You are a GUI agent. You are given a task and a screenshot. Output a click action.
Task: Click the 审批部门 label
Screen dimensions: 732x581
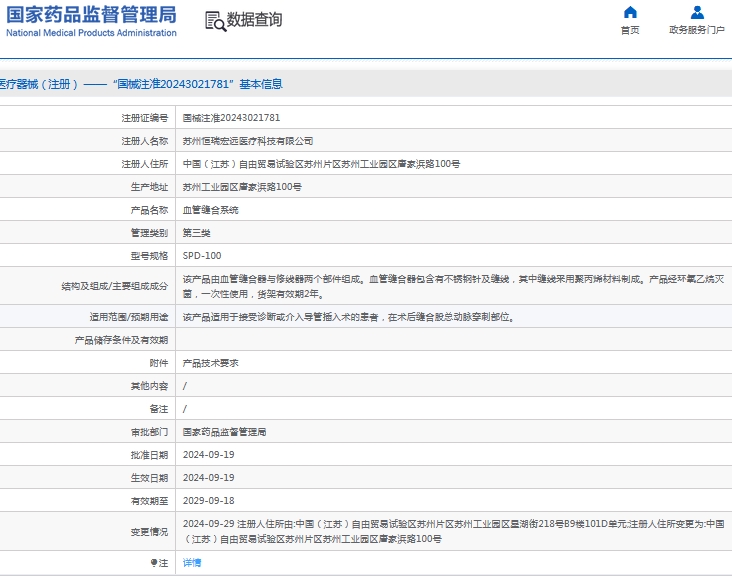[149, 432]
